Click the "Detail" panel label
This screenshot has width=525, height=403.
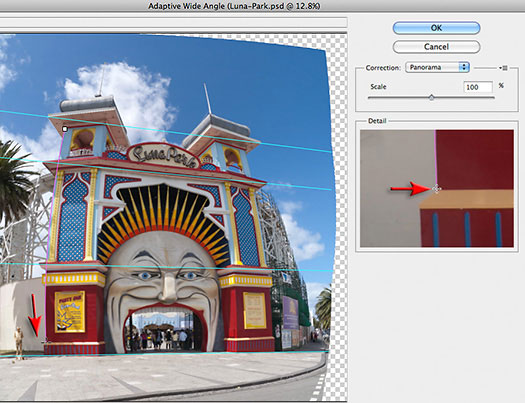coord(377,121)
